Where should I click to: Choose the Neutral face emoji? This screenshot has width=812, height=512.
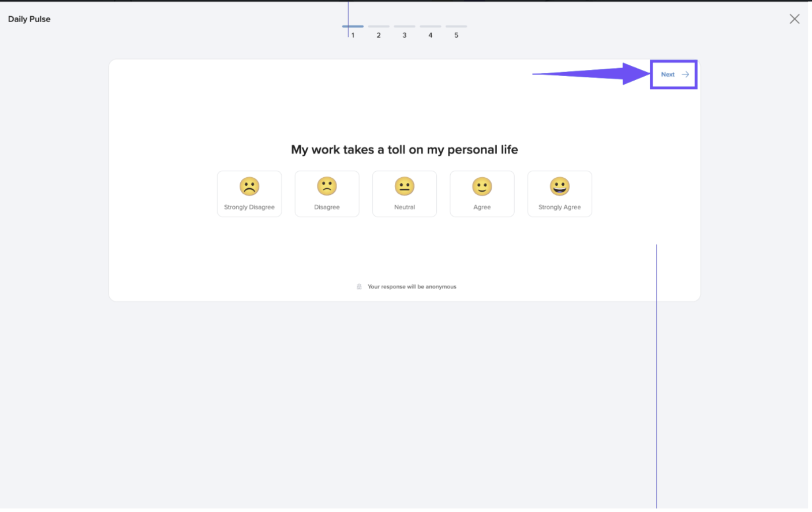(404, 186)
